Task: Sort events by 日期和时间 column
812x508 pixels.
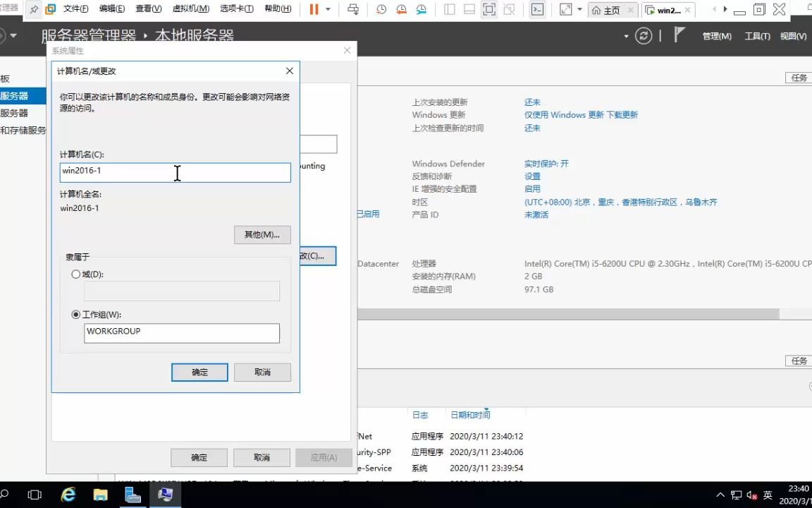Action: [x=470, y=415]
